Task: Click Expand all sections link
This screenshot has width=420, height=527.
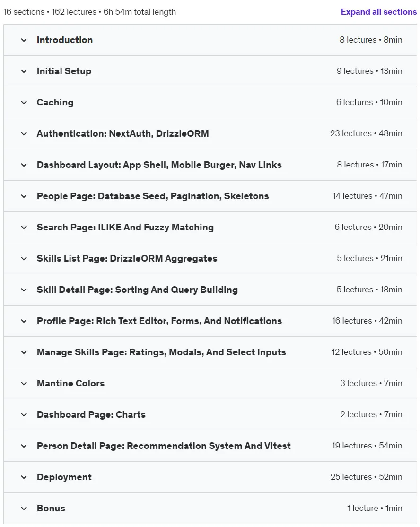Action: tap(379, 12)
